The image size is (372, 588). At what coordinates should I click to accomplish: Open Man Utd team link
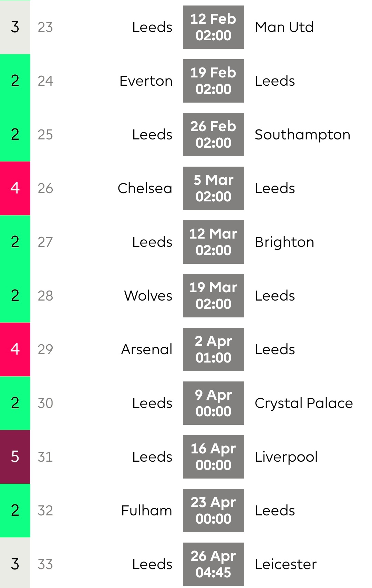pos(284,27)
